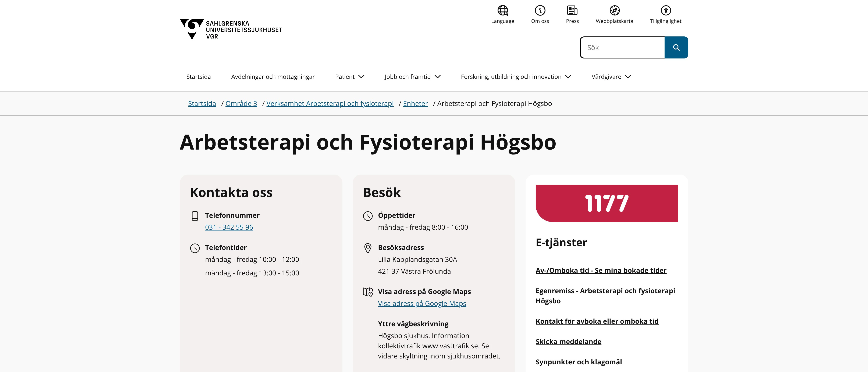This screenshot has height=372, width=868.
Task: Go to Område 3 breadcrumb link
Action: point(241,103)
